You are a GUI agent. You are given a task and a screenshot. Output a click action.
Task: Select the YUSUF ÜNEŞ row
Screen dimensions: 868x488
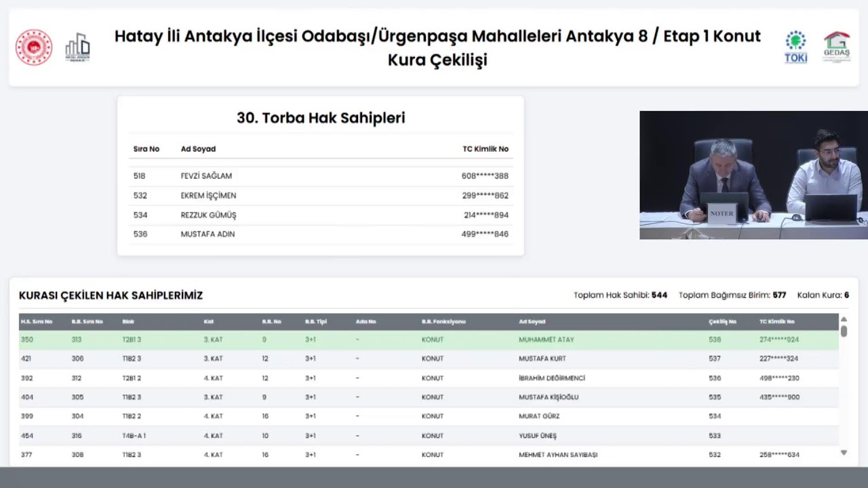pyautogui.click(x=429, y=436)
